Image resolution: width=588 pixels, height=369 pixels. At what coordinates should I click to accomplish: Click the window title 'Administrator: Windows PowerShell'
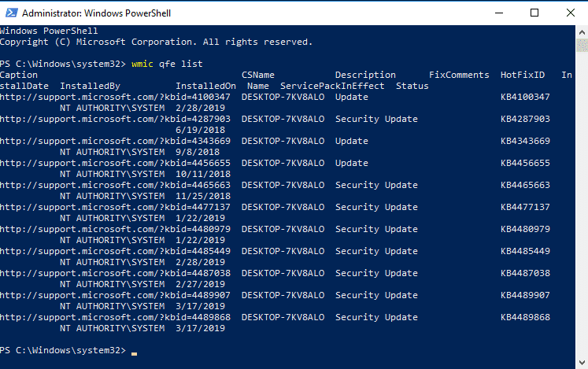[96, 13]
